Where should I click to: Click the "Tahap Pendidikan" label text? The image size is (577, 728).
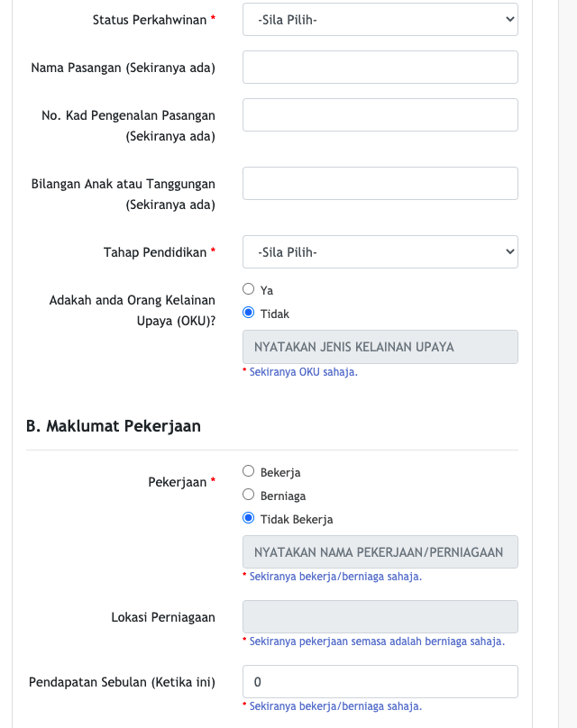click(155, 252)
